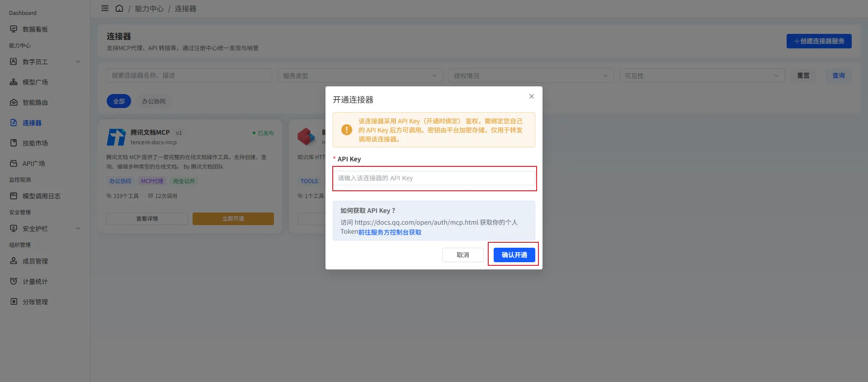
Task: Click 能力中心 in the breadcrumb
Action: (x=149, y=9)
